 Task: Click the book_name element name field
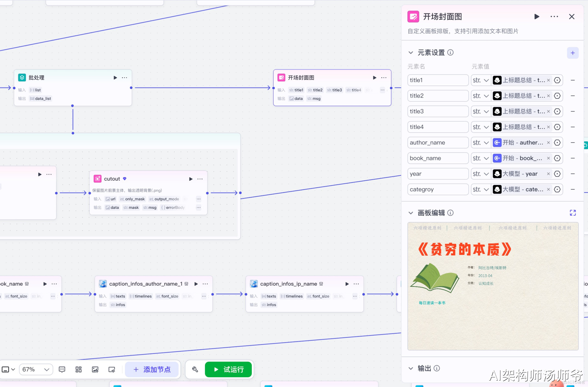438,158
